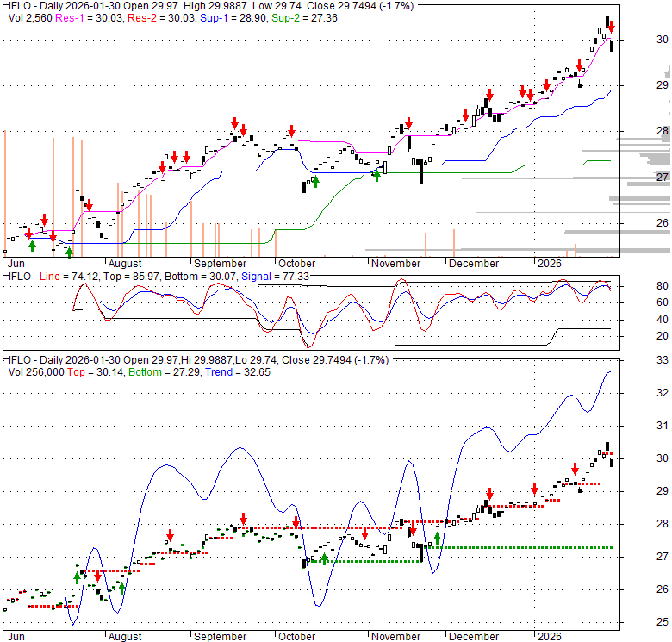Click the 30 price level on the price chart scale
The height and width of the screenshot is (642, 672).
[663, 40]
